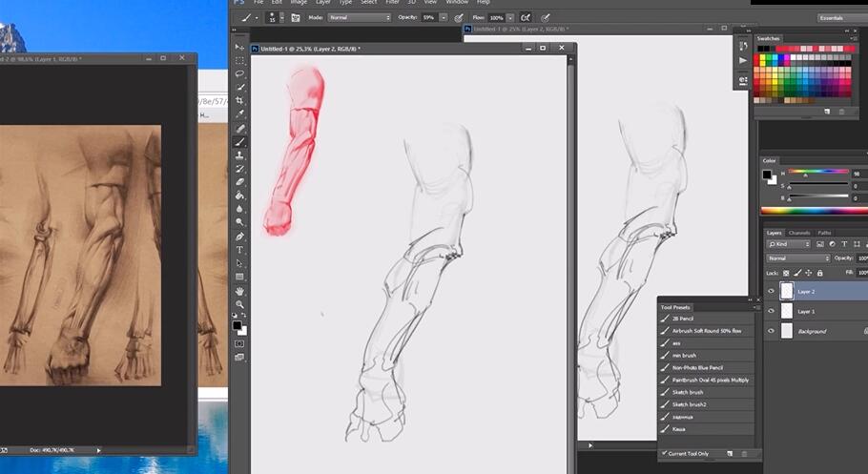Toggle pressure for size button
Screen dimensions: 868x474
[546, 18]
